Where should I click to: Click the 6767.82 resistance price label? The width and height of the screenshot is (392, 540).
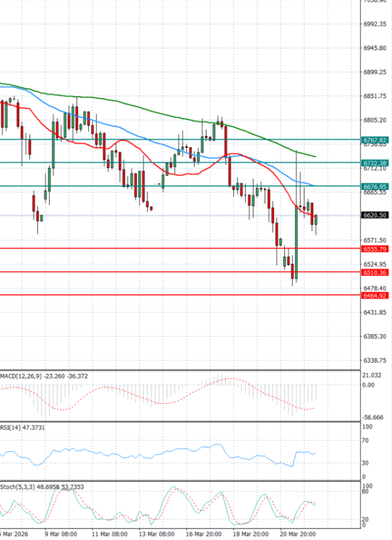tap(375, 140)
